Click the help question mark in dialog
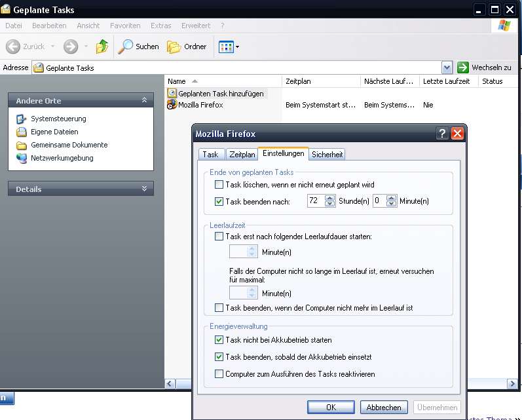The height and width of the screenshot is (420, 522). click(442, 134)
